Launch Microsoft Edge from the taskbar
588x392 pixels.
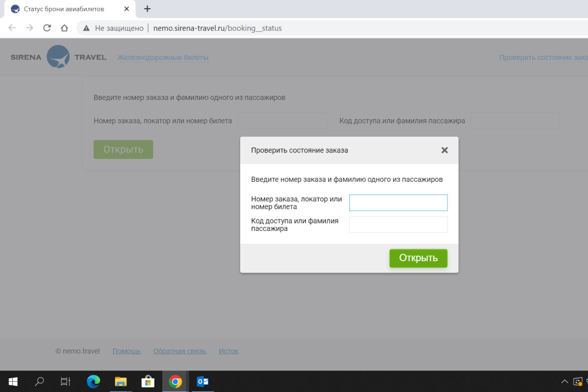point(93,381)
